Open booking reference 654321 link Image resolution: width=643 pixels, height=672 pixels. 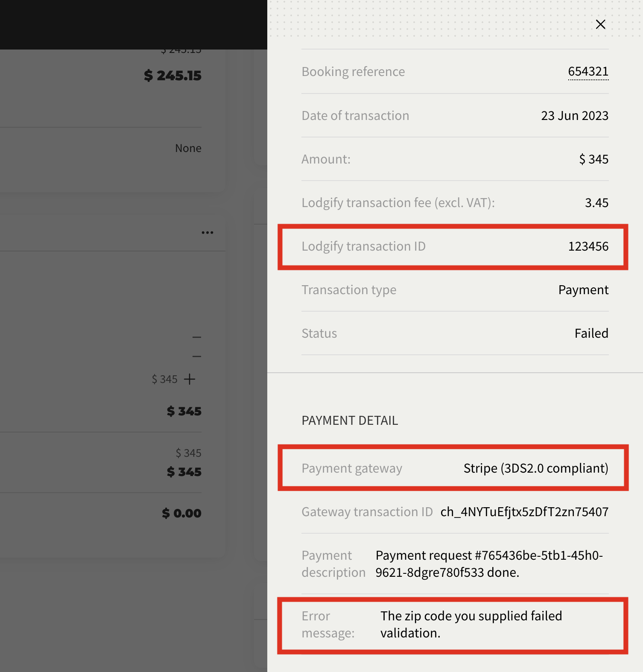coord(588,71)
